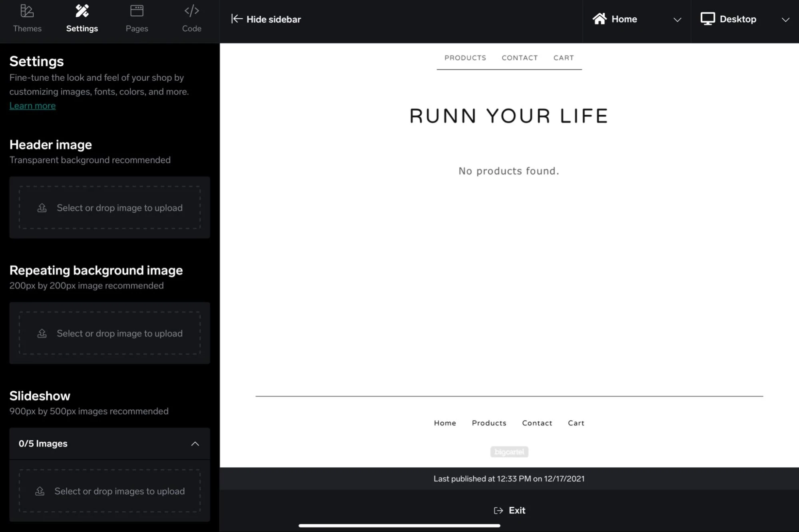
Task: Select the Settings tools icon
Action: click(82, 11)
